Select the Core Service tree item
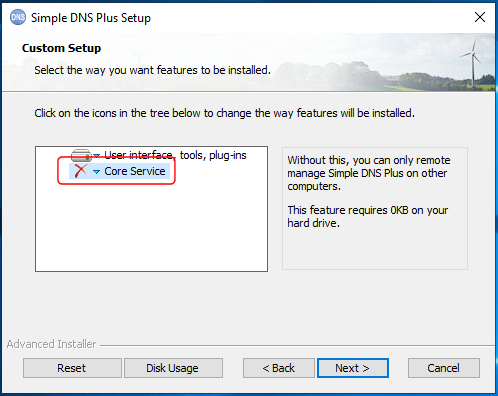This screenshot has width=498, height=396. 135,171
